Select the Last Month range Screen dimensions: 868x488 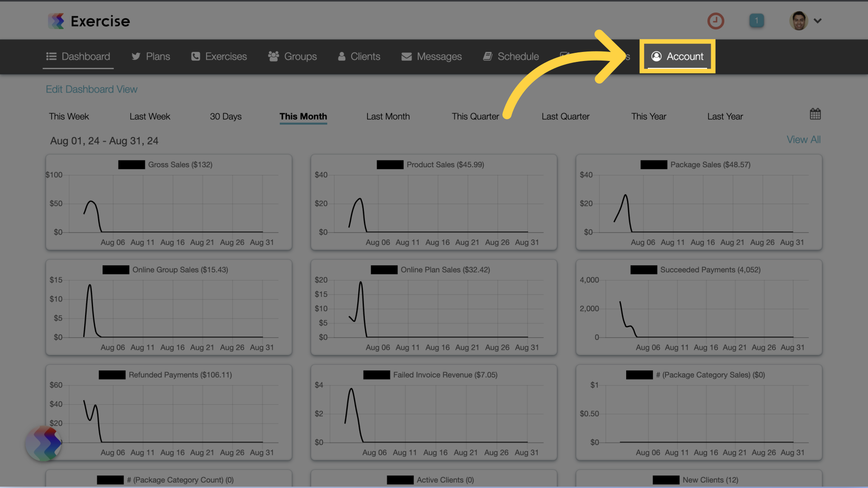(388, 117)
